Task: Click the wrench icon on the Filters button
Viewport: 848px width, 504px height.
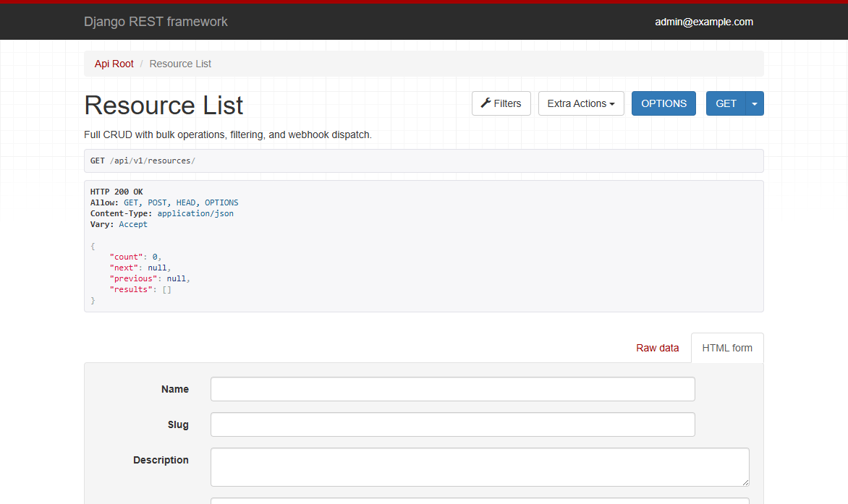Action: click(486, 103)
